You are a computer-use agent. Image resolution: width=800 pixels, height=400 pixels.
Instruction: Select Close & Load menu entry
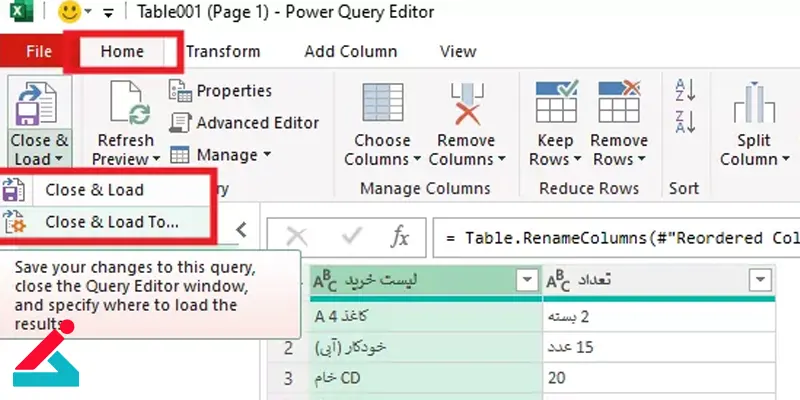tap(105, 190)
